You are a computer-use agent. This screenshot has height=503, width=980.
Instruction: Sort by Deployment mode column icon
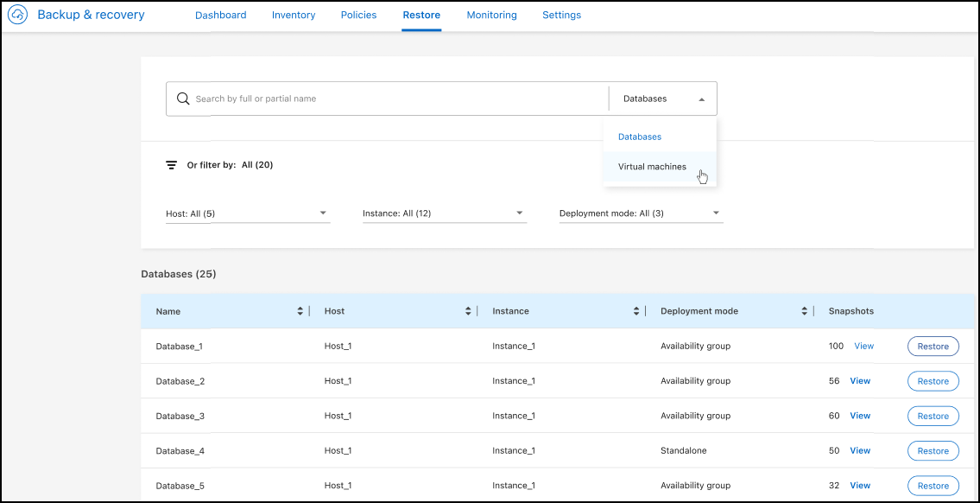tap(805, 311)
